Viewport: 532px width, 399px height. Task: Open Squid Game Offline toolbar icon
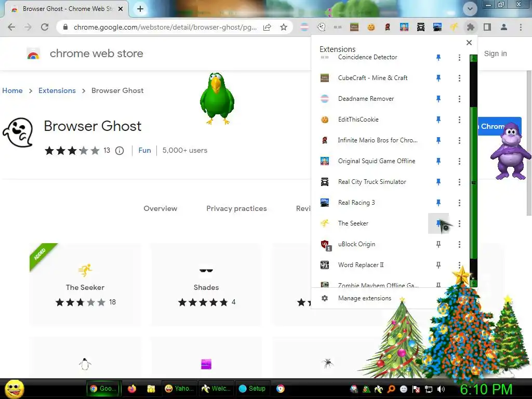click(x=404, y=27)
